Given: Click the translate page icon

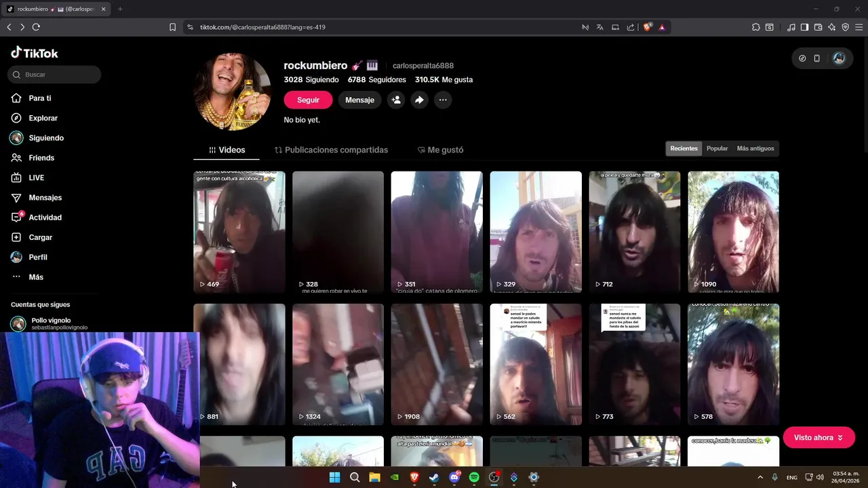Looking at the screenshot, I should [x=599, y=27].
